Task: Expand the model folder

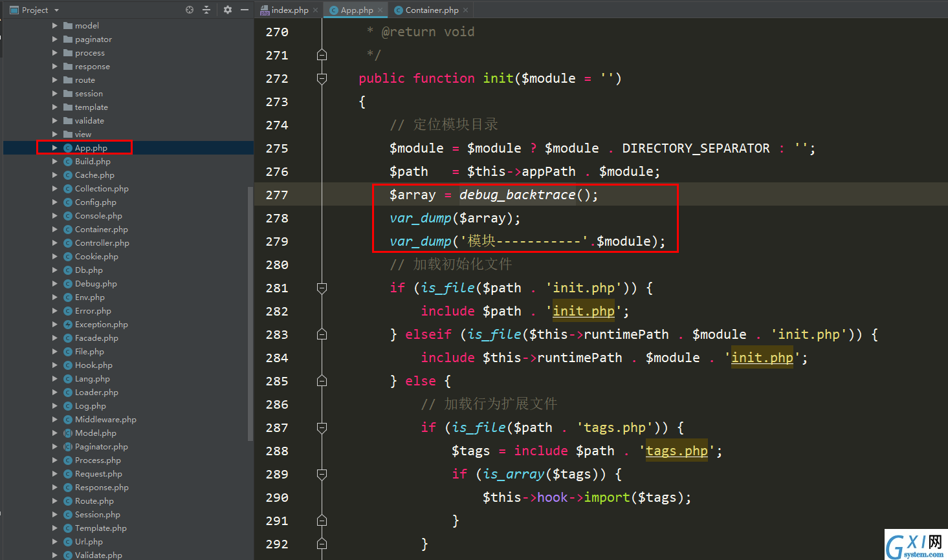Action: coord(55,26)
